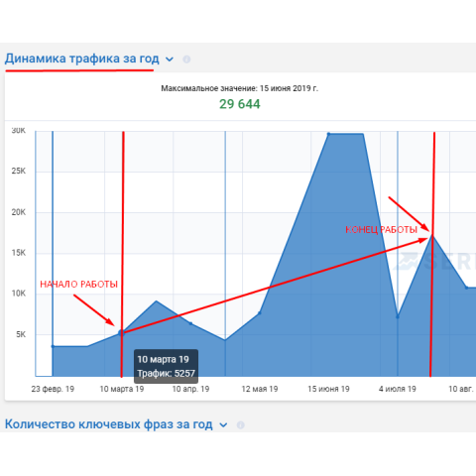Click the 12 мая 19 data point on chart

click(260, 312)
